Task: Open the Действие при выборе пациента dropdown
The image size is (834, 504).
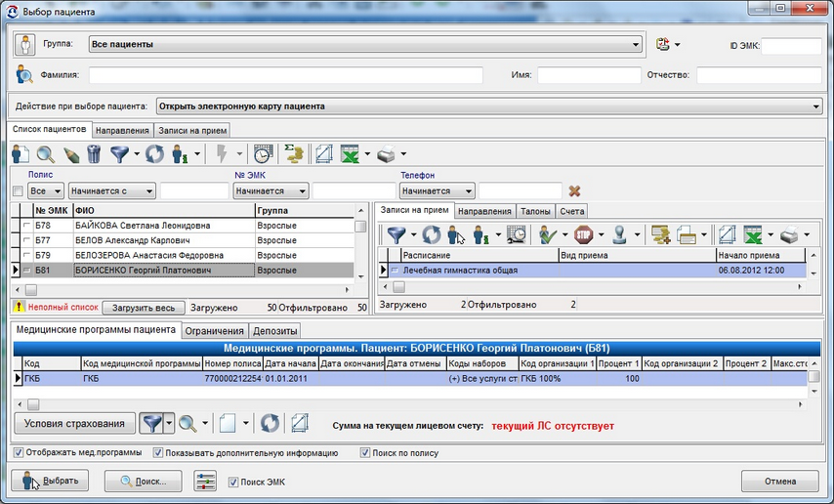Action: 489,106
